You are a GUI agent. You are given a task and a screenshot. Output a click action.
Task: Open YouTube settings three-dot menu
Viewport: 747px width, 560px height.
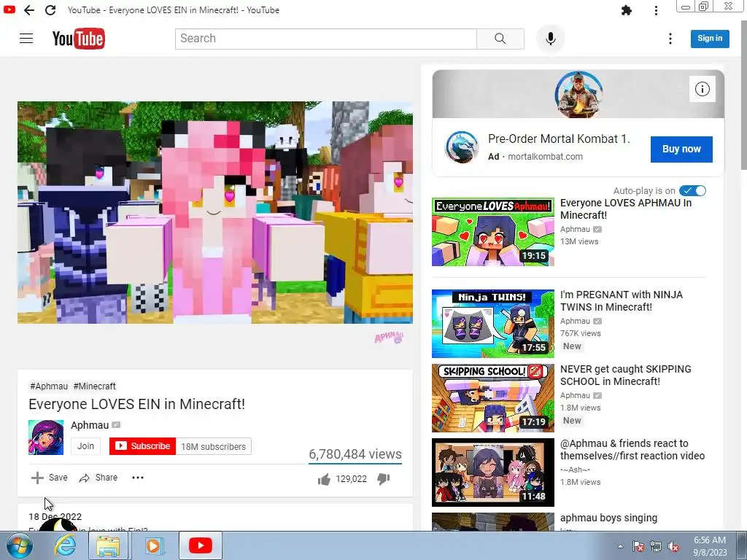point(670,39)
